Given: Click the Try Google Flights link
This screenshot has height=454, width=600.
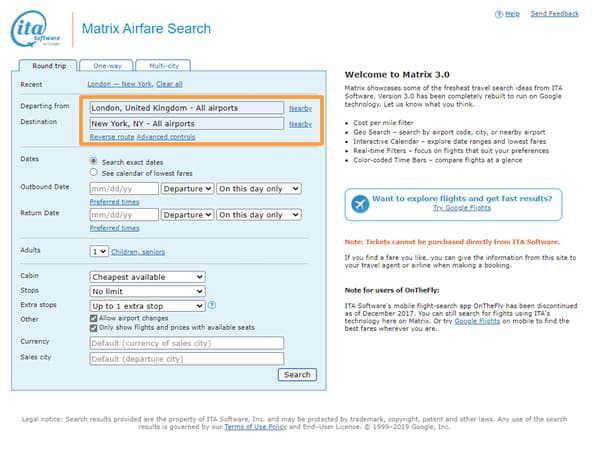Looking at the screenshot, I should point(462,208).
